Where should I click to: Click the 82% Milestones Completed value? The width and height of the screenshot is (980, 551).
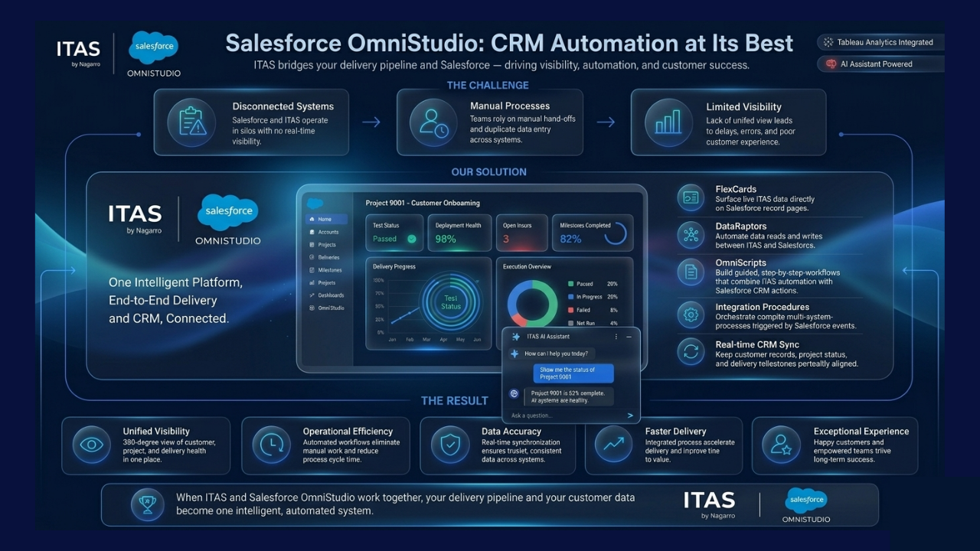pos(570,239)
